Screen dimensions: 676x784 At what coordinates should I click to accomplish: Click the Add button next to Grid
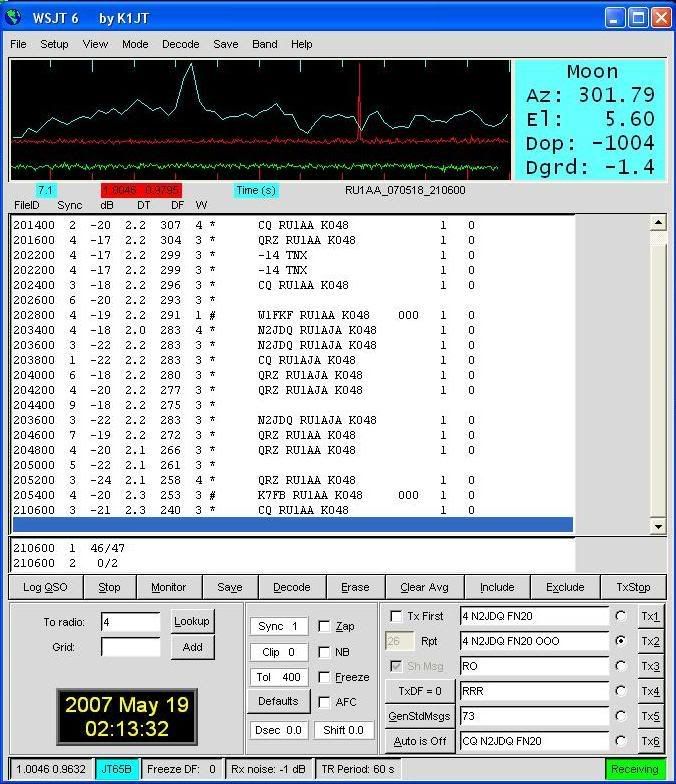(192, 647)
